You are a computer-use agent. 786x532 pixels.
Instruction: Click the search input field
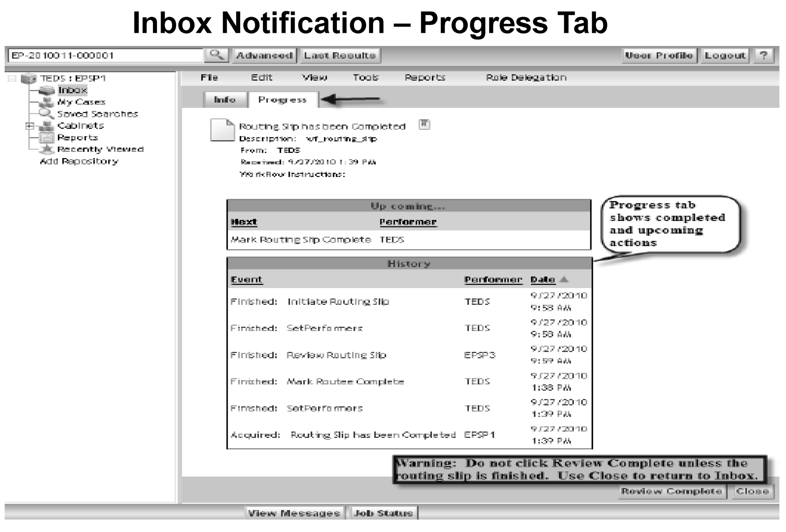pos(106,55)
